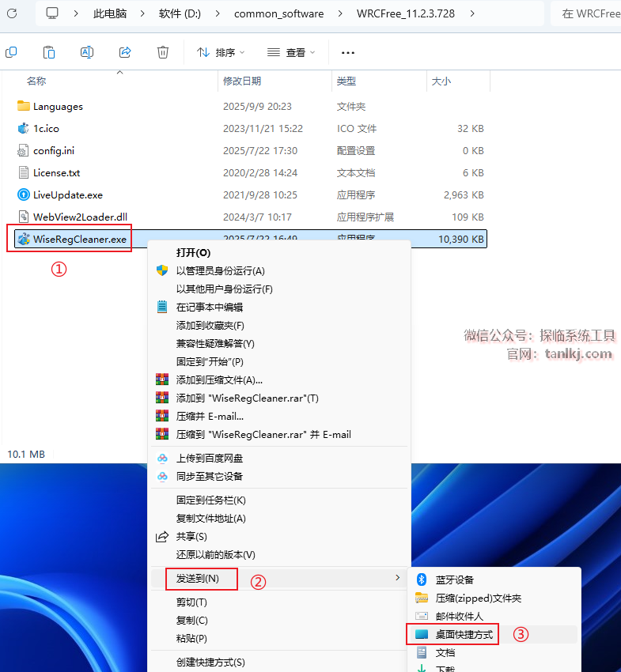The height and width of the screenshot is (672, 621).
Task: Click the Rename icon in toolbar
Action: [x=87, y=52]
